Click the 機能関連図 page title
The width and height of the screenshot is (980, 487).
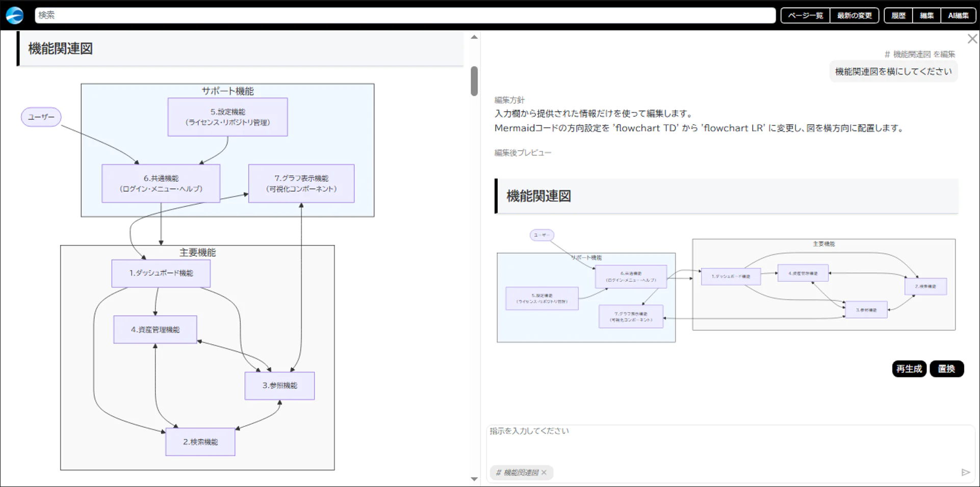[x=60, y=49]
